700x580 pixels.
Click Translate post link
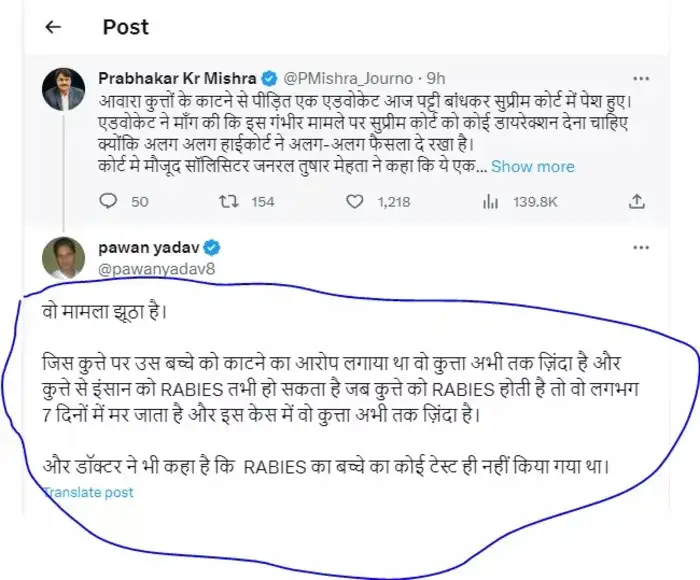[88, 492]
